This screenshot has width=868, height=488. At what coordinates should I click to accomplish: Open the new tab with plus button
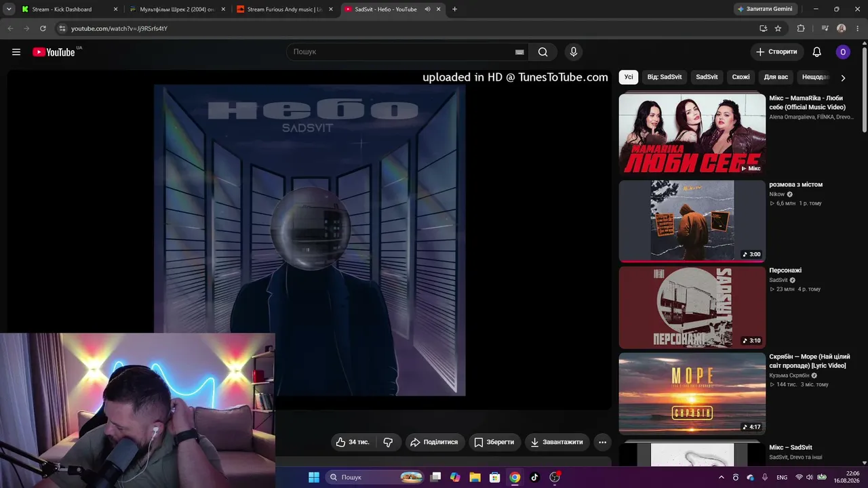tap(454, 9)
